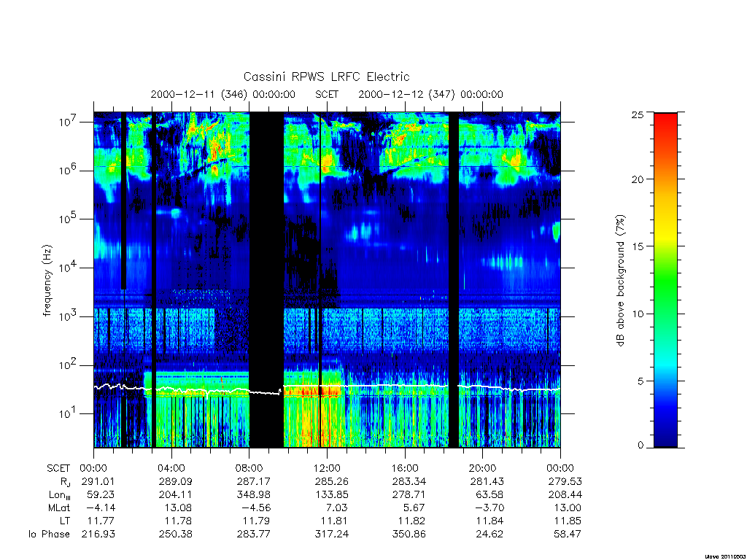Click the 12:00 time tick label

(x=328, y=469)
